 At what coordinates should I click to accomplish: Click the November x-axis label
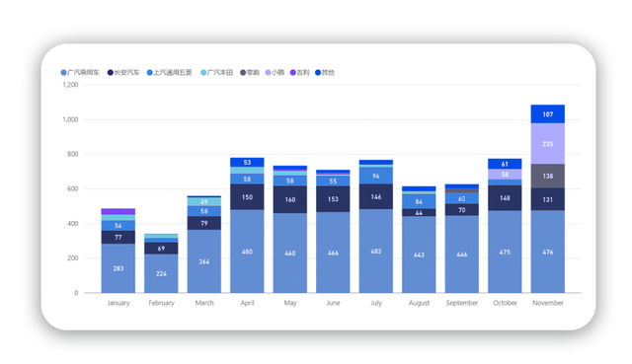click(x=548, y=303)
